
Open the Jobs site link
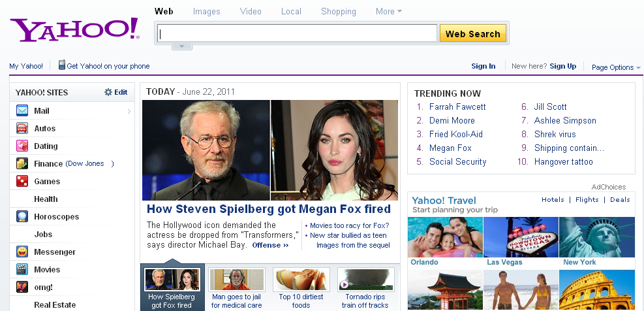[x=43, y=235]
